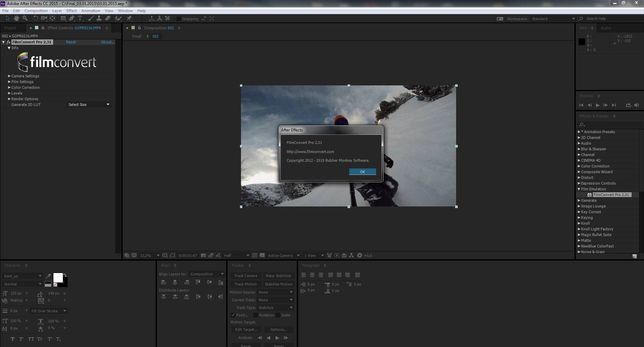
Task: Open the Generate 3D LUT Select Size dropdown
Action: (89, 105)
